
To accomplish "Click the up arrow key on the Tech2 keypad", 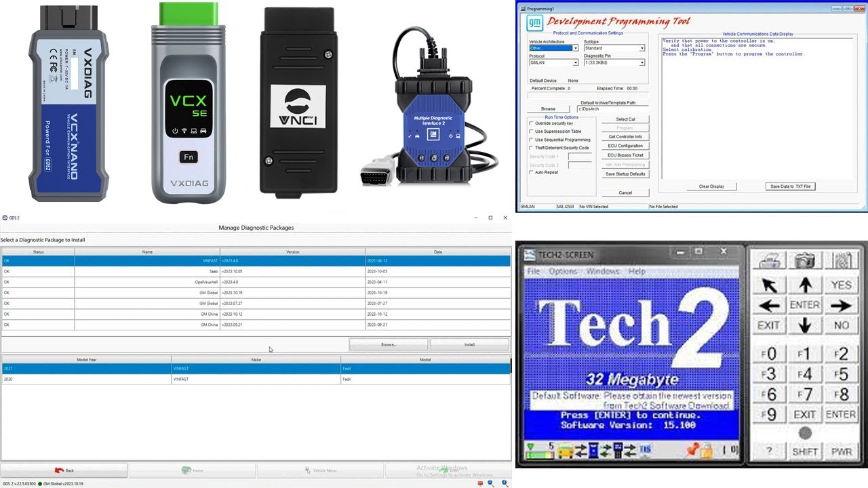I will pos(804,285).
